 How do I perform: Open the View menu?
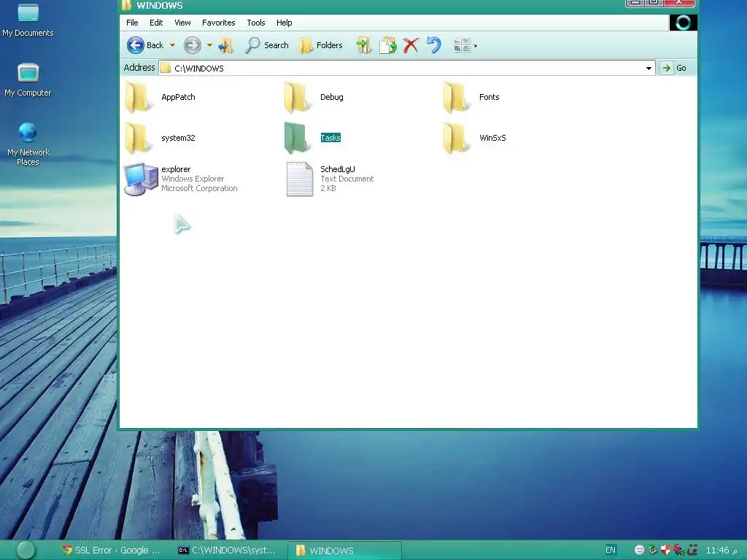tap(182, 23)
